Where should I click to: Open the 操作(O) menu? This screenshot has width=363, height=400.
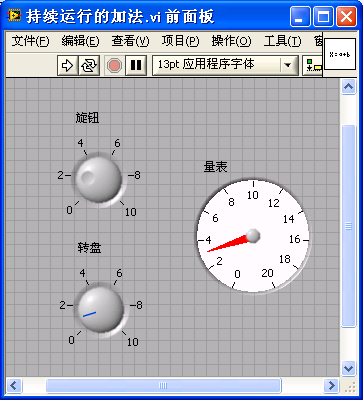click(x=231, y=41)
